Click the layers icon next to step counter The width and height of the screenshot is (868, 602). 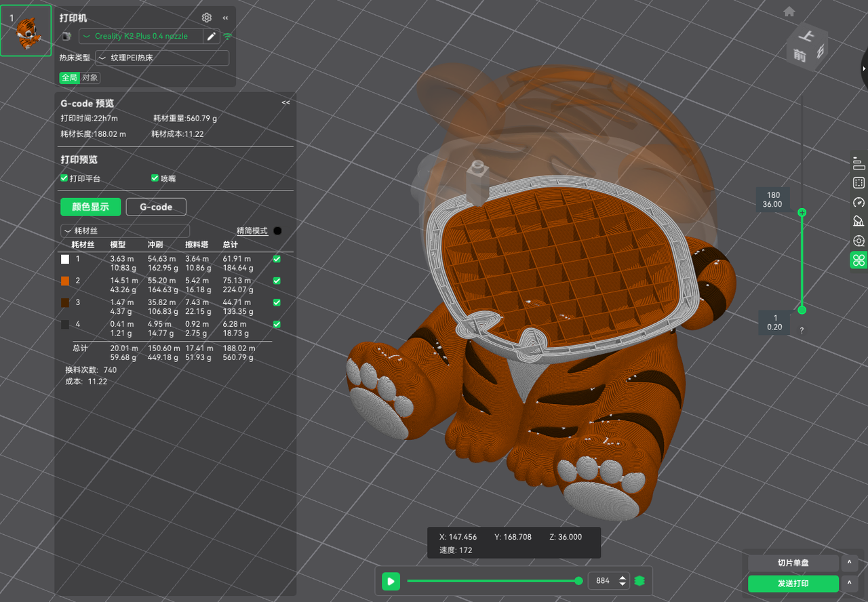pyautogui.click(x=638, y=580)
